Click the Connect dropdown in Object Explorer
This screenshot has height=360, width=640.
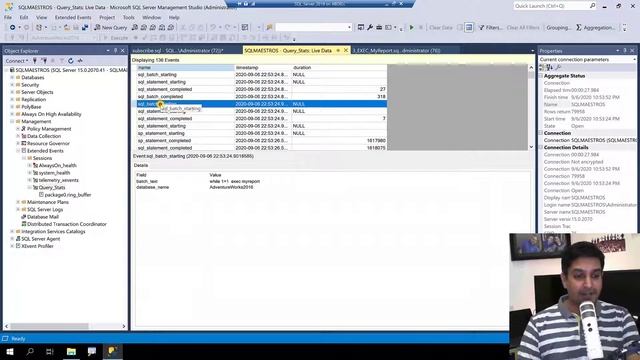click(17, 60)
